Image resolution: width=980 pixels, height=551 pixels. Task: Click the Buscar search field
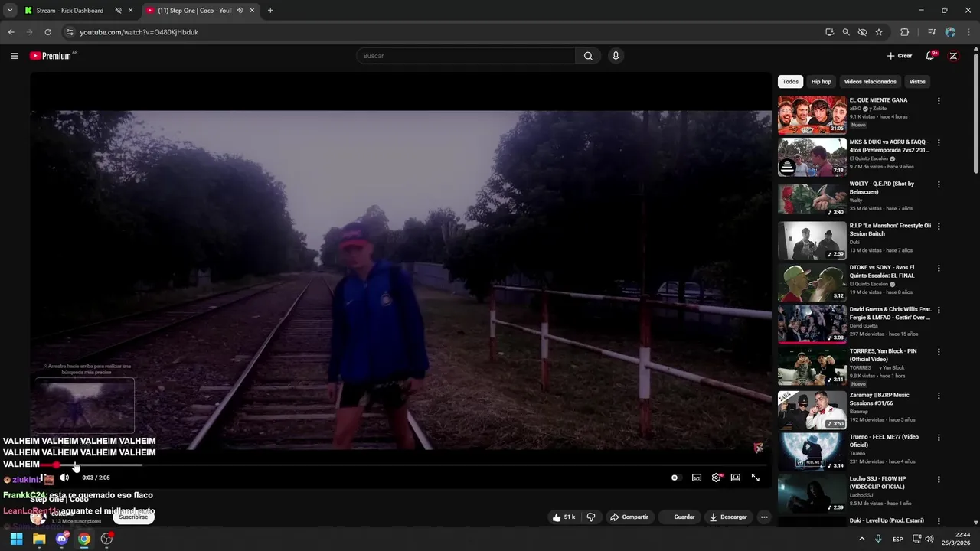tap(466, 56)
